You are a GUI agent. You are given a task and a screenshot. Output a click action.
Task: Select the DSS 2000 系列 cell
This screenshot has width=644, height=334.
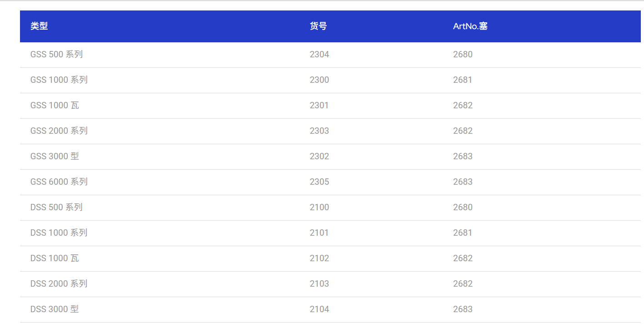(x=59, y=284)
